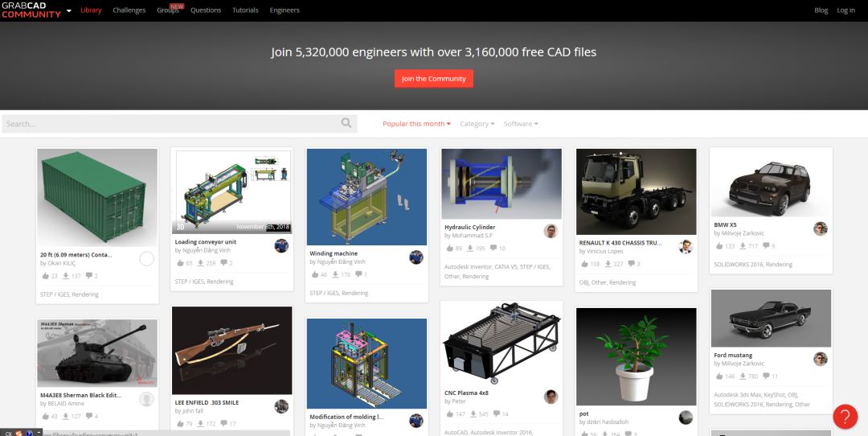Open the Questions section
This screenshot has height=436, width=868.
[206, 10]
